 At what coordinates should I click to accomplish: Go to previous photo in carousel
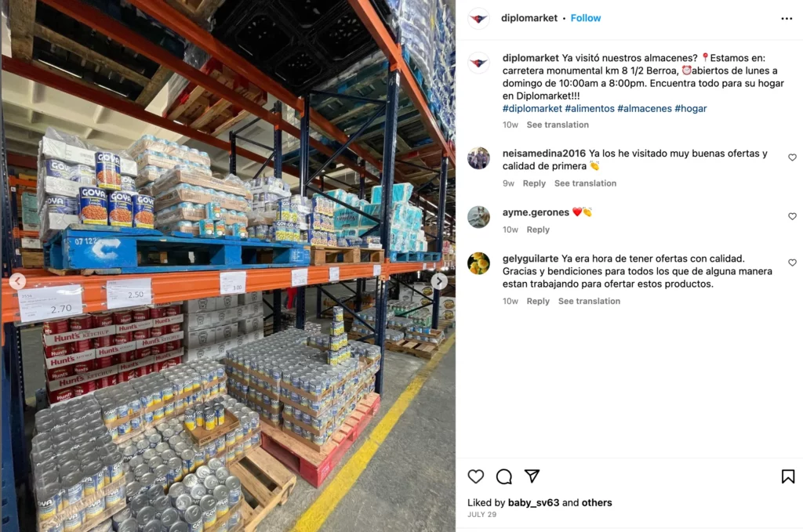(x=17, y=280)
